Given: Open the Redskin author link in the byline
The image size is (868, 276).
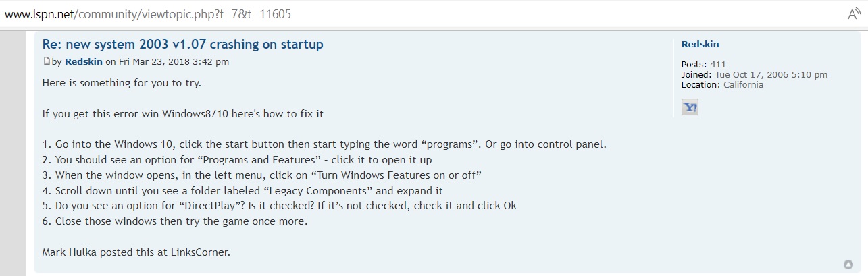Looking at the screenshot, I should (x=84, y=62).
